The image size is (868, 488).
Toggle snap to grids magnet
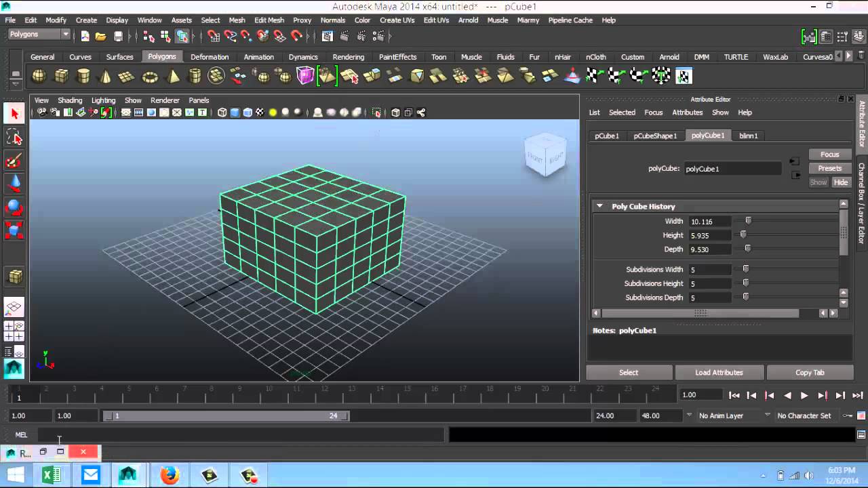[x=214, y=36]
